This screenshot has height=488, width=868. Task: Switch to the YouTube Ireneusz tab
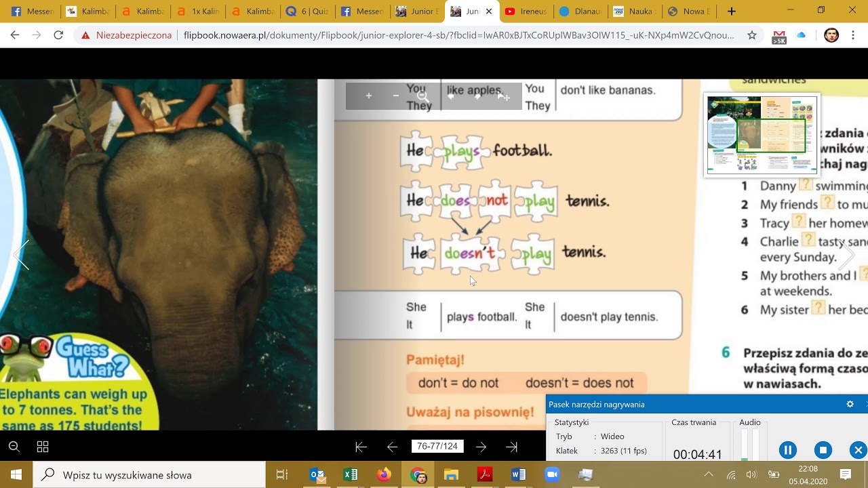click(x=526, y=12)
